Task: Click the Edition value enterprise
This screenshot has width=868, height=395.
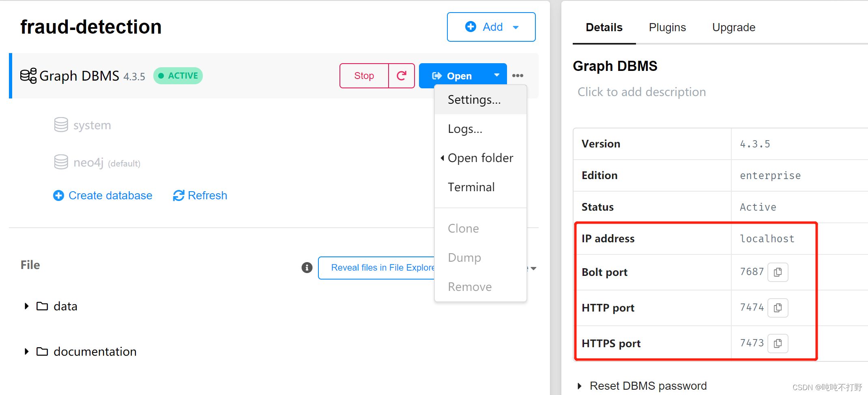Action: (770, 176)
